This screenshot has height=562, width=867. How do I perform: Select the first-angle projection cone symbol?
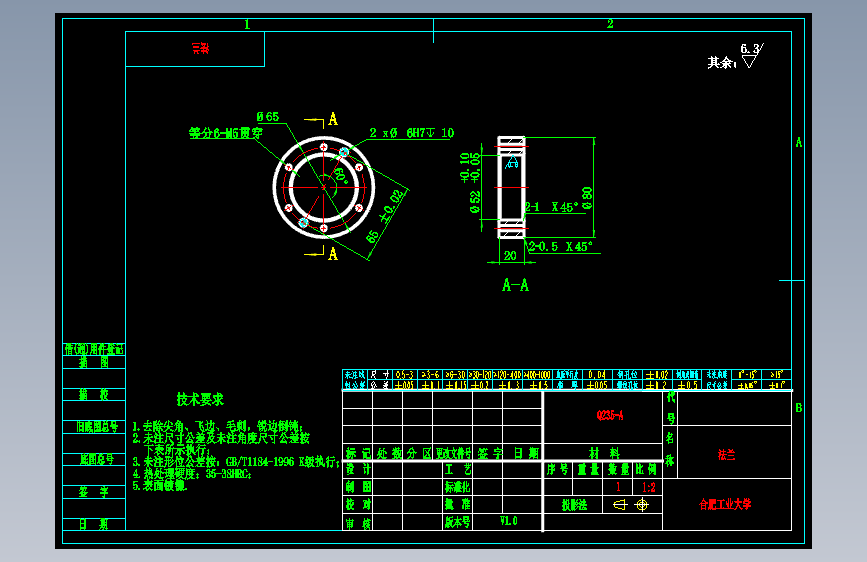[x=620, y=504]
